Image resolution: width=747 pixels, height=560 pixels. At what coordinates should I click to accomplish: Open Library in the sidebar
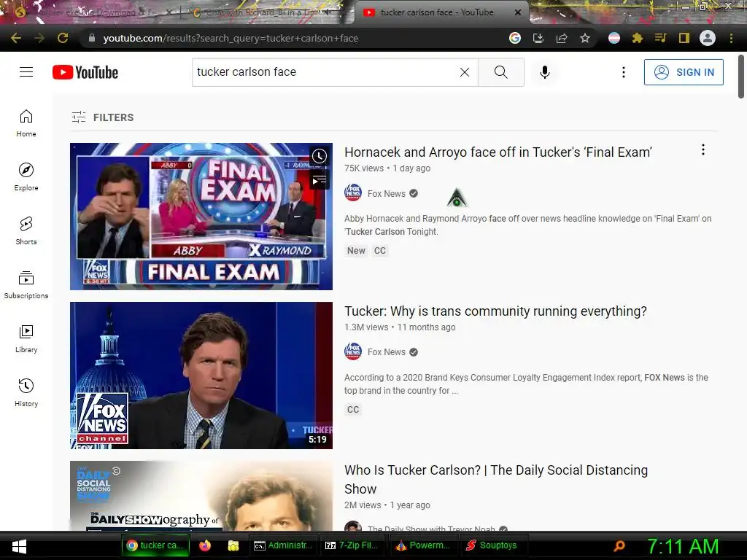pyautogui.click(x=26, y=338)
